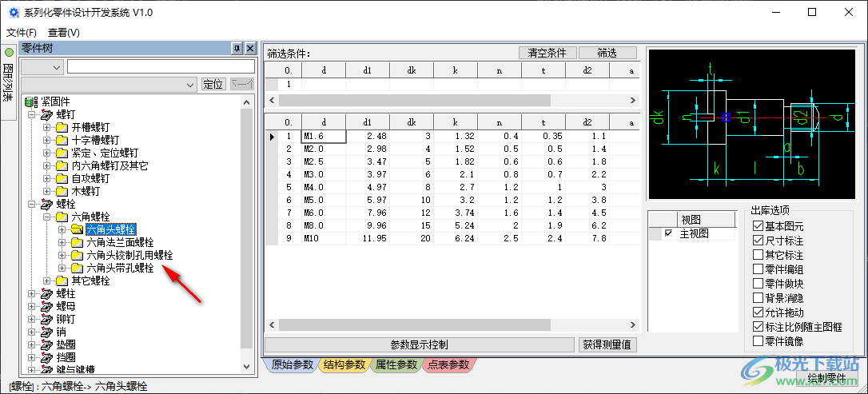Enable 其它标注 checkbox

pyautogui.click(x=758, y=255)
